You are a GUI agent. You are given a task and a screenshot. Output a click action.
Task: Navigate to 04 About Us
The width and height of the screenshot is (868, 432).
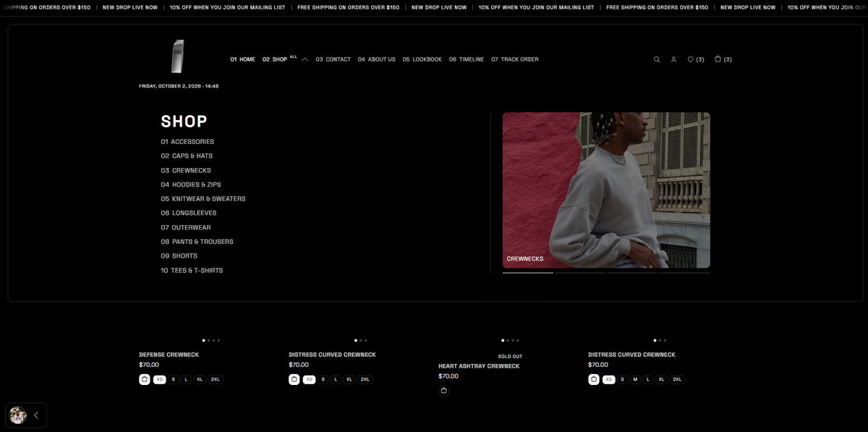click(377, 59)
